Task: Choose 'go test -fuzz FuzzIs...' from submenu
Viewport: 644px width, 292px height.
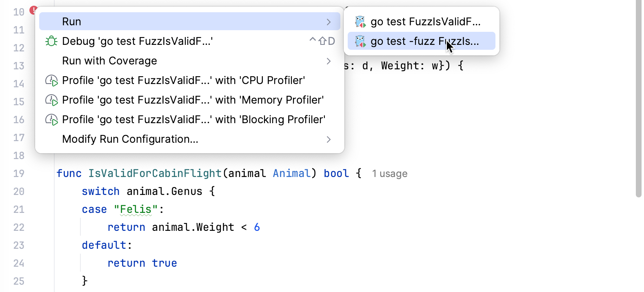Action: [420, 41]
